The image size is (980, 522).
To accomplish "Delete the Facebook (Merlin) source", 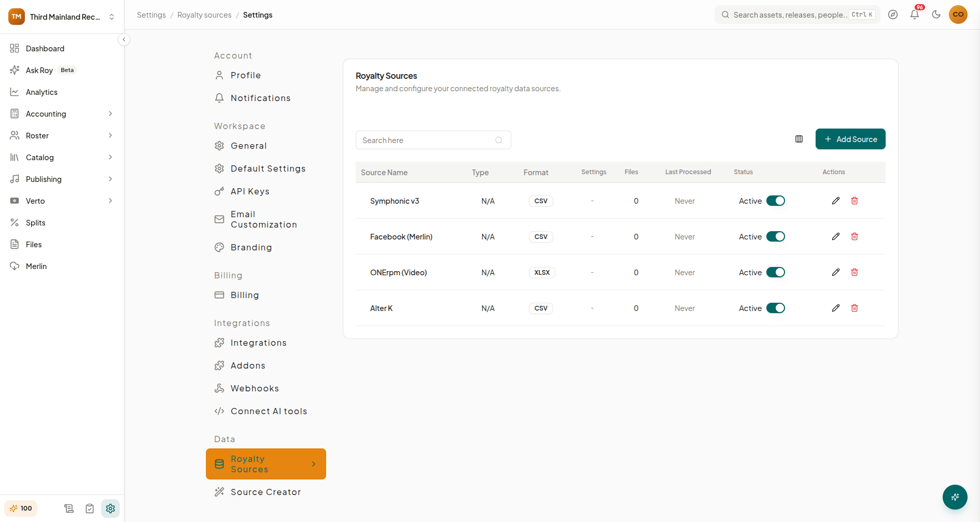I will (x=855, y=236).
